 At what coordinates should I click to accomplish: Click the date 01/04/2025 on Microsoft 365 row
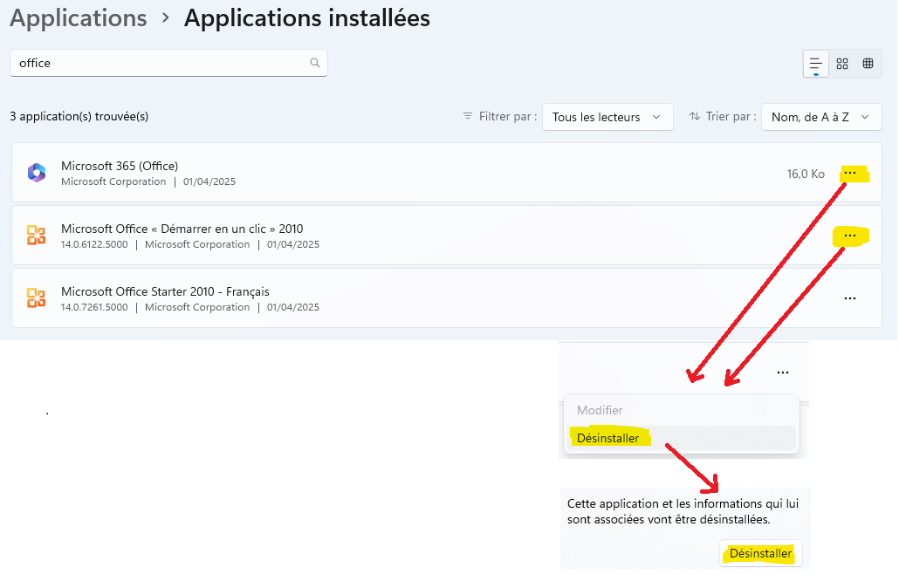pos(209,181)
